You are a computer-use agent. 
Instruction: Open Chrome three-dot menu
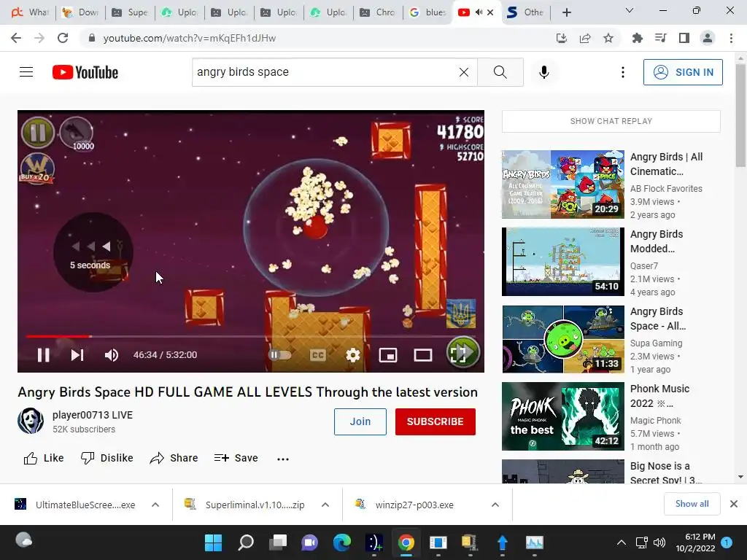(731, 38)
